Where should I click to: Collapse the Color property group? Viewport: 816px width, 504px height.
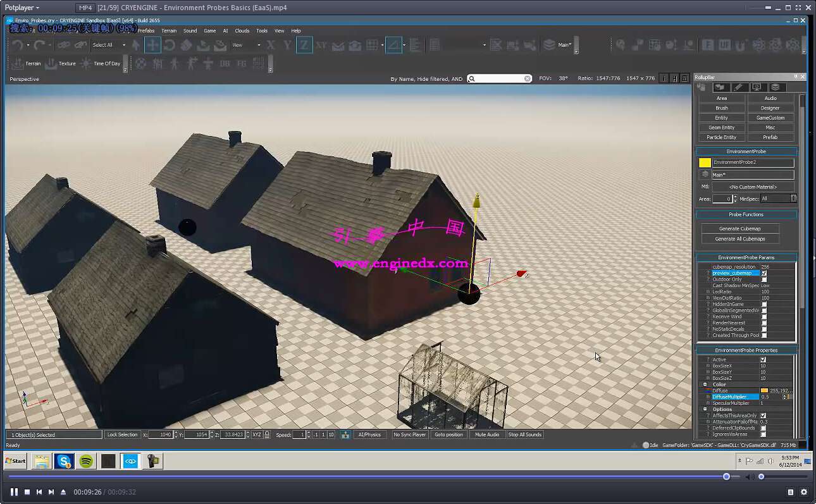pos(705,384)
